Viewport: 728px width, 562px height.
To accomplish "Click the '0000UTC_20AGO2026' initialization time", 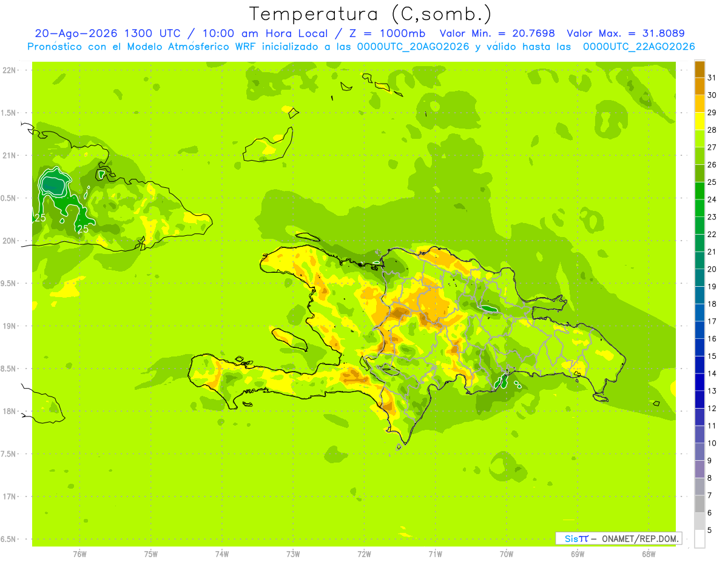I will pyautogui.click(x=413, y=47).
